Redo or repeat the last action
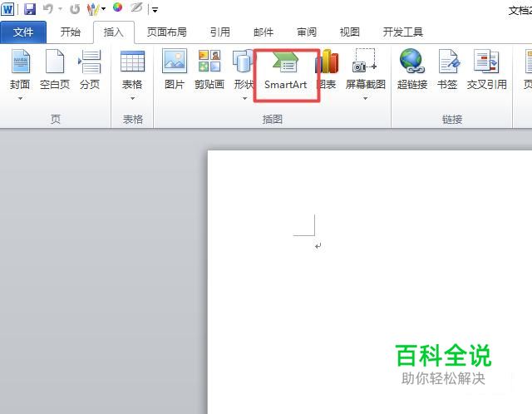Screen dimensions: 532x414 coord(75,9)
